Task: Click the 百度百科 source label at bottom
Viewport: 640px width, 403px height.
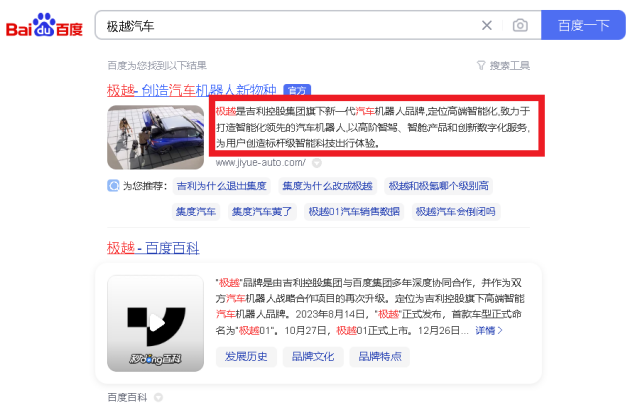Action: [x=127, y=397]
